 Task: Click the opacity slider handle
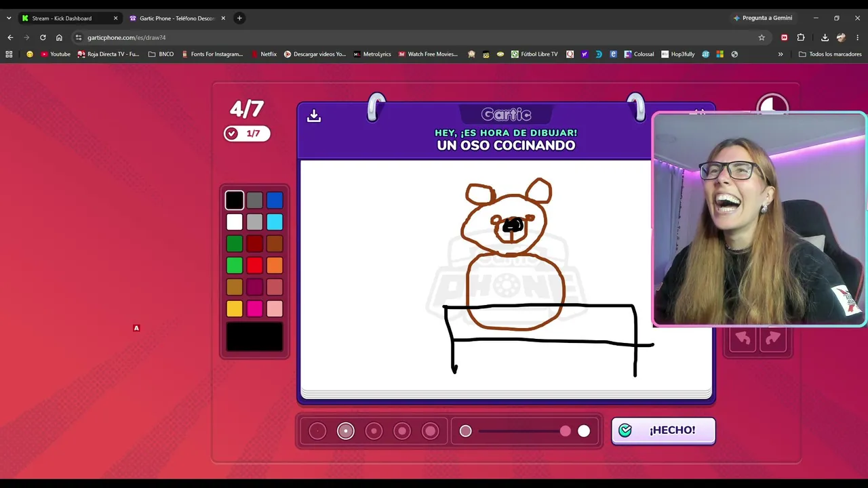click(x=566, y=431)
